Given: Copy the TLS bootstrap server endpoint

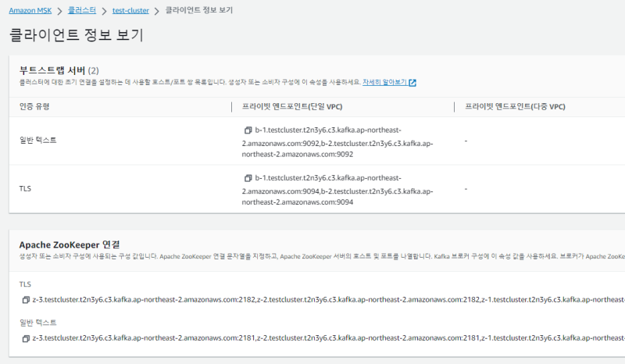Looking at the screenshot, I should pyautogui.click(x=248, y=178).
